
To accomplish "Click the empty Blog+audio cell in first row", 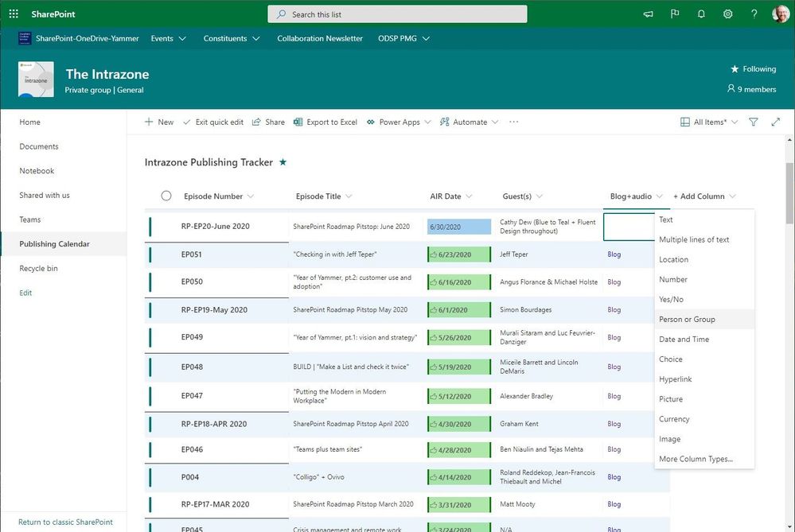I will 629,227.
